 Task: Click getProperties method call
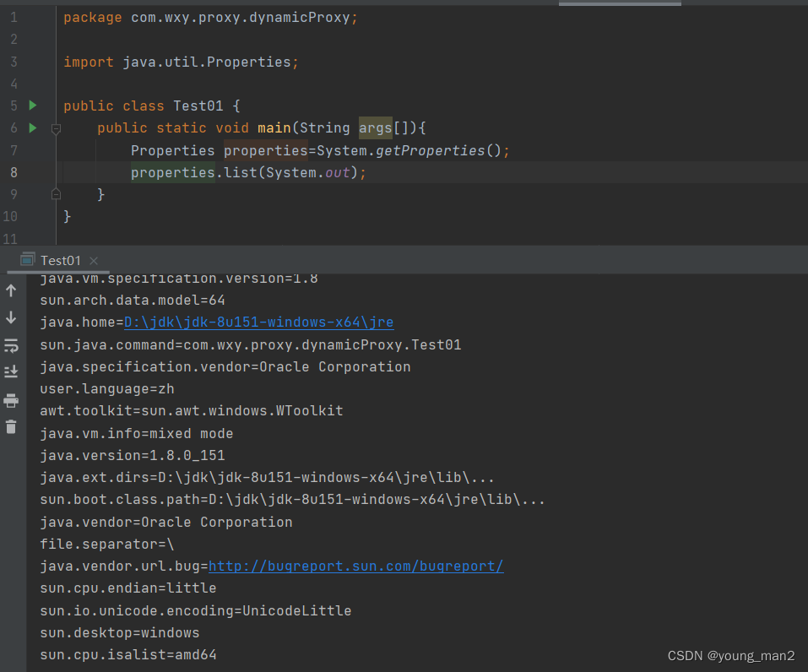431,150
